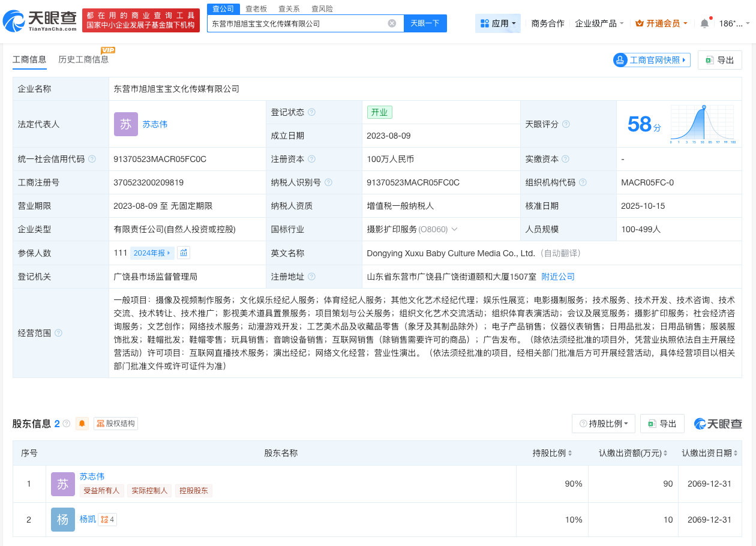Click help icon next to 注册地址

311,277
